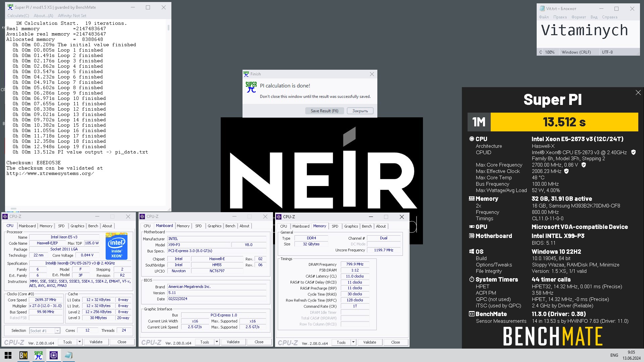644x362 pixels.
Task: Click the BIOS Date field 02/22/2024
Action: click(217, 299)
